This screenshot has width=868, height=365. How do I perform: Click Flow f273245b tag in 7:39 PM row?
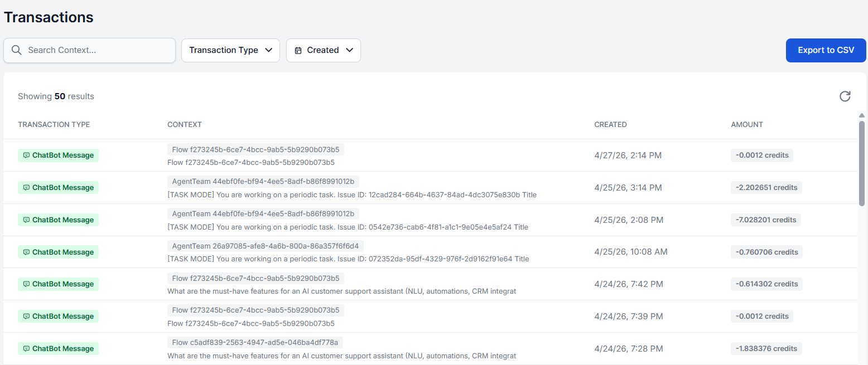[x=255, y=310]
